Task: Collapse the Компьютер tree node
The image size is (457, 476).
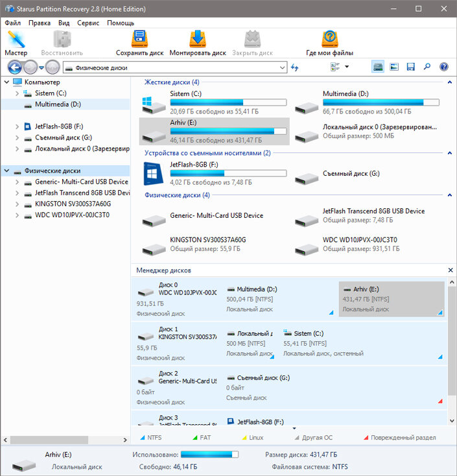Action: [6, 82]
